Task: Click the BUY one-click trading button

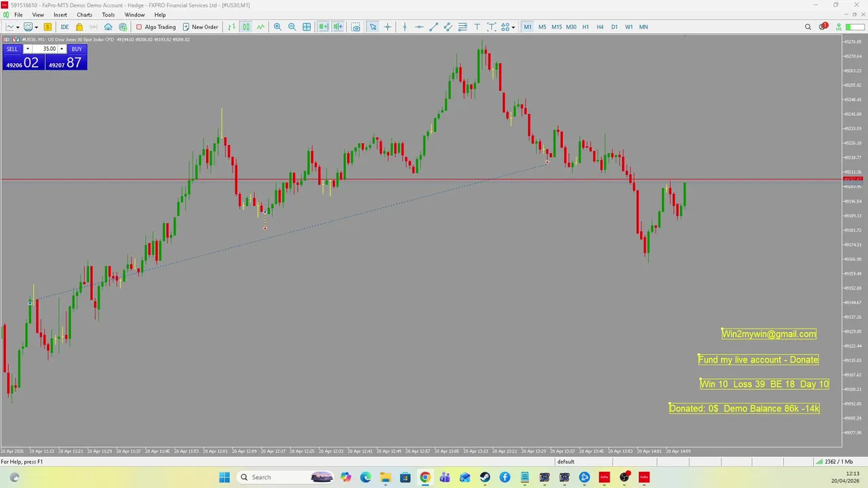Action: (x=77, y=49)
